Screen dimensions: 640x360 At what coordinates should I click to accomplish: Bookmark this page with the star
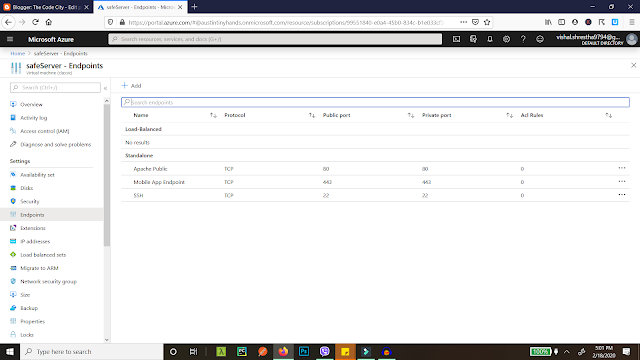(x=487, y=22)
